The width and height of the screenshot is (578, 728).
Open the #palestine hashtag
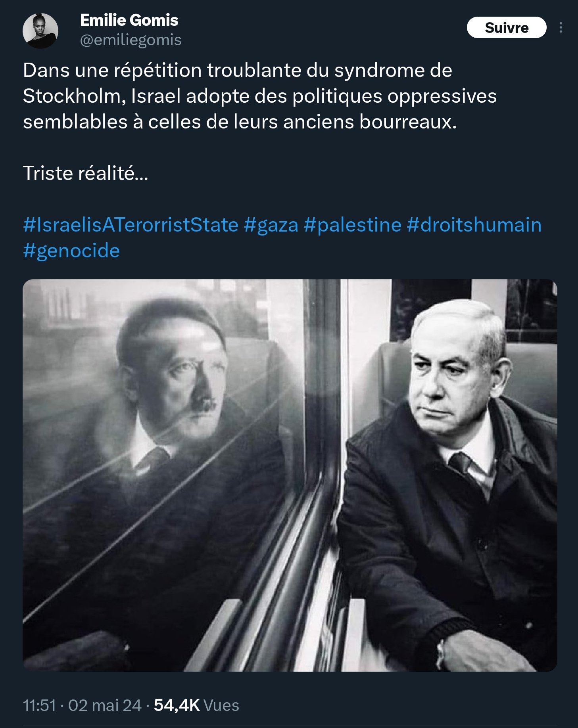[352, 225]
